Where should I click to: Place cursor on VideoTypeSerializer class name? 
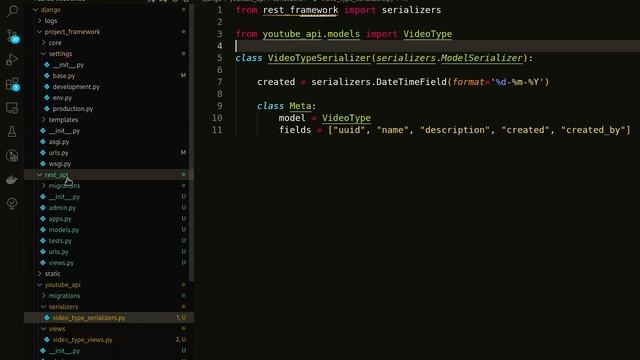(319, 58)
